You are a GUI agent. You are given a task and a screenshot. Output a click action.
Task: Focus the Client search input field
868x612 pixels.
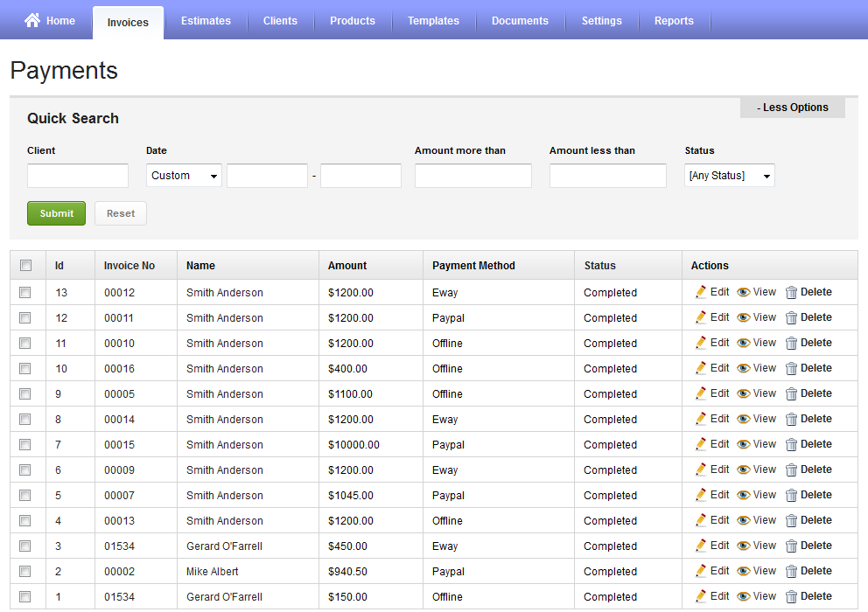pyautogui.click(x=78, y=176)
